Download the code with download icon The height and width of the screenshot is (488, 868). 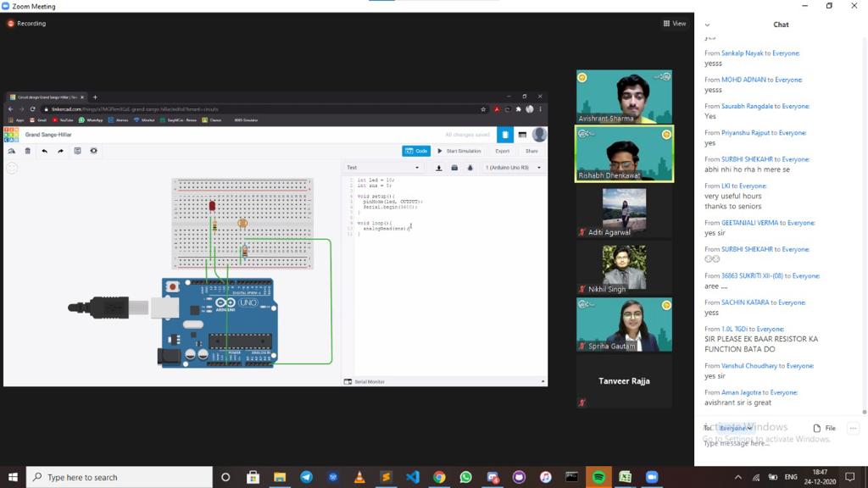pos(439,168)
